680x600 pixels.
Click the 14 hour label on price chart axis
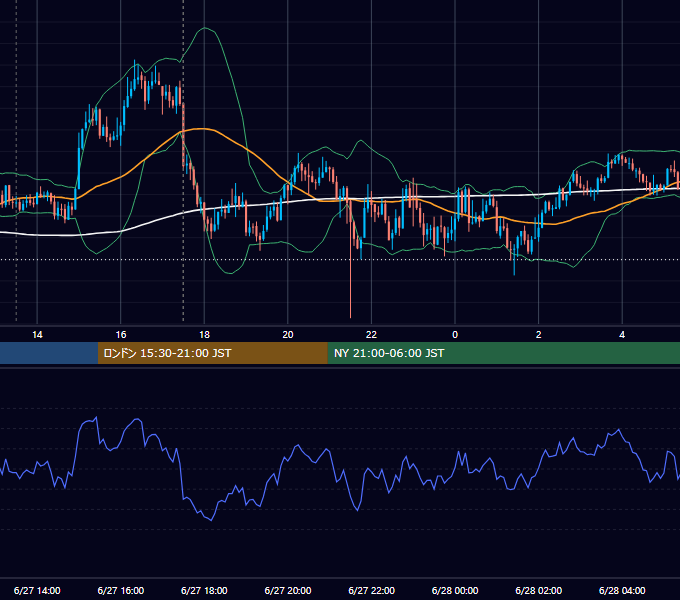click(x=37, y=335)
